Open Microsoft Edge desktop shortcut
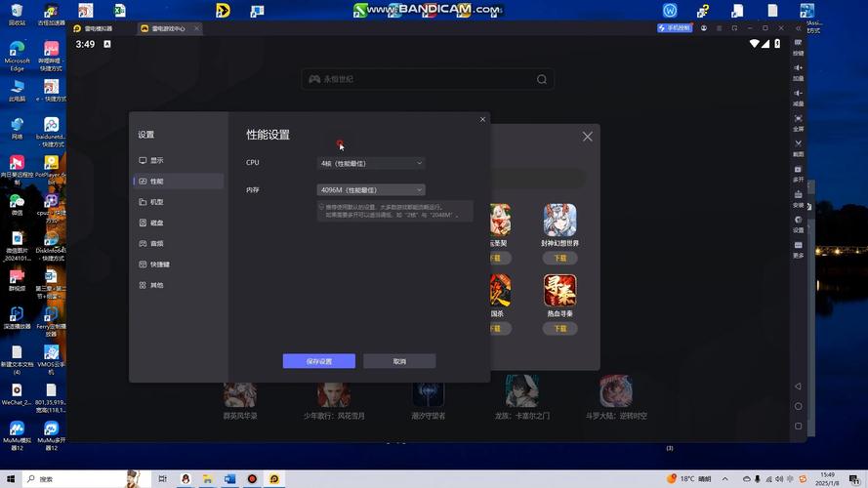The image size is (868, 488). click(x=17, y=56)
